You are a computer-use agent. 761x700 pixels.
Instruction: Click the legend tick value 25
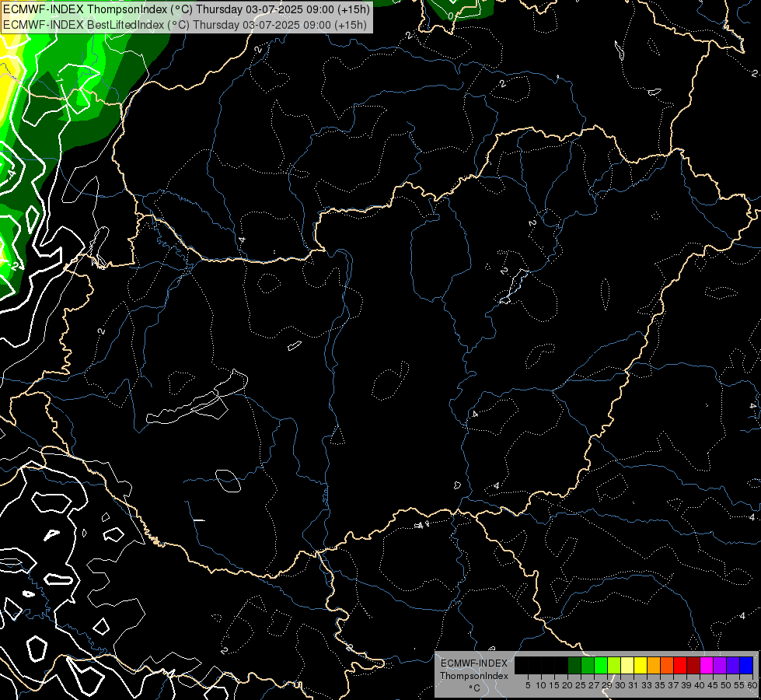pyautogui.click(x=581, y=685)
